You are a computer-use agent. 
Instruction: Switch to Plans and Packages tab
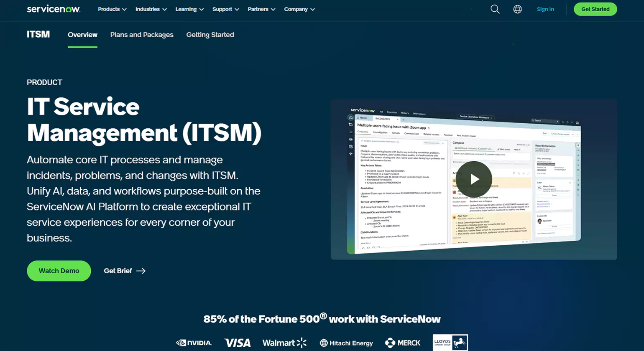tap(142, 35)
